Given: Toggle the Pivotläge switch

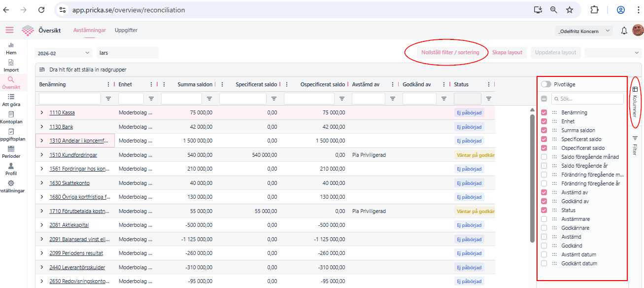Looking at the screenshot, I should (x=546, y=84).
